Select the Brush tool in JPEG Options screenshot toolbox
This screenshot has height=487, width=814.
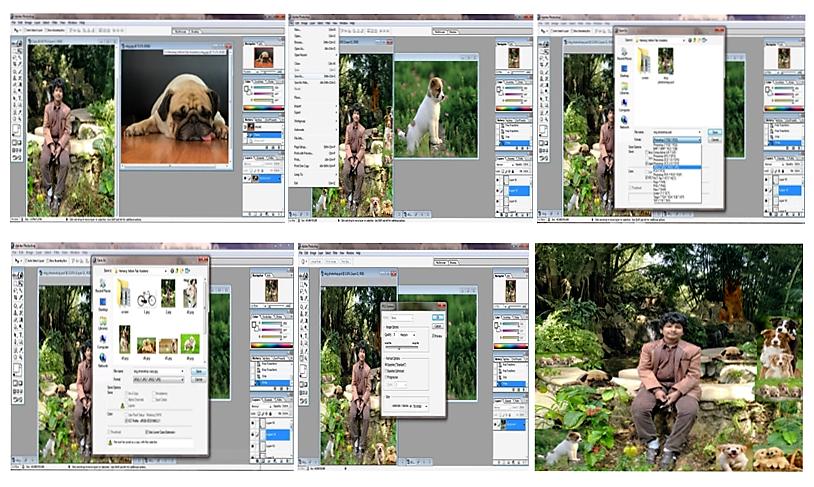(x=306, y=307)
